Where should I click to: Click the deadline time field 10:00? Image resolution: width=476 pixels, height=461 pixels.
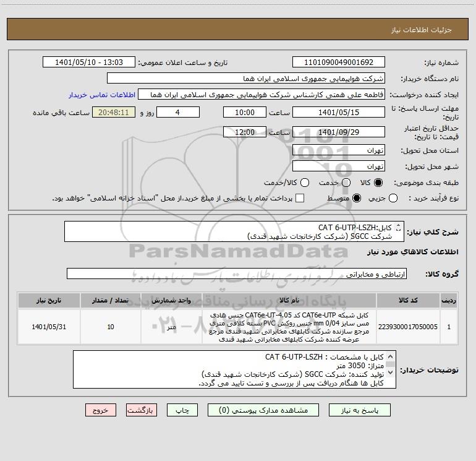pyautogui.click(x=245, y=112)
